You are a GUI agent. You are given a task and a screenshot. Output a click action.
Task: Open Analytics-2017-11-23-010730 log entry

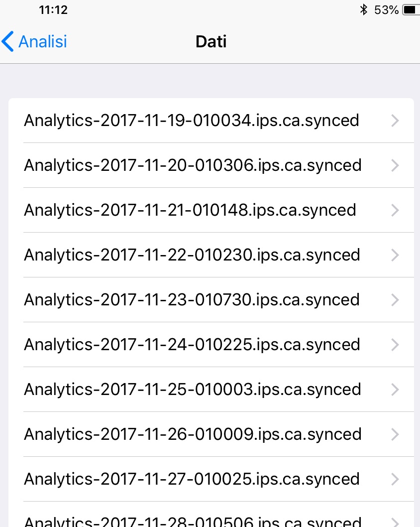(192, 300)
